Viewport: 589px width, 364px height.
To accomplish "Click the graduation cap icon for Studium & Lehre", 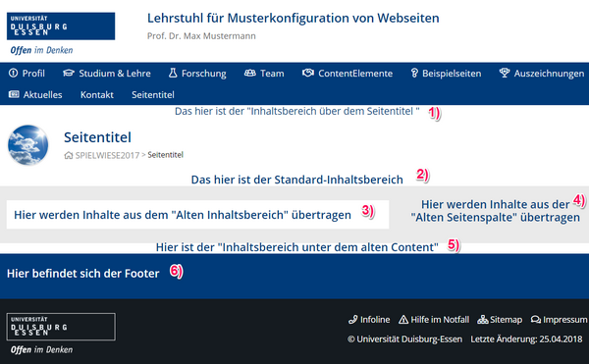I will (69, 74).
